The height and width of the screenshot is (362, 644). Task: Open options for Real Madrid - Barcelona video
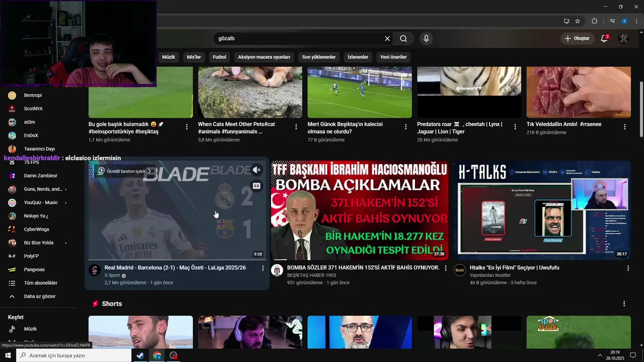coord(263,268)
